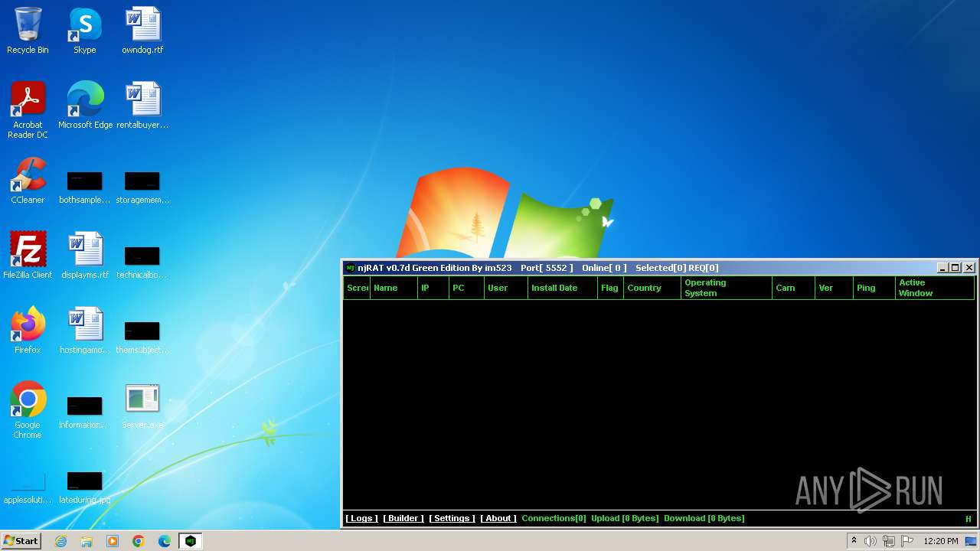Click the njRAT taskbar button
Image resolution: width=980 pixels, height=551 pixels.
coord(191,541)
